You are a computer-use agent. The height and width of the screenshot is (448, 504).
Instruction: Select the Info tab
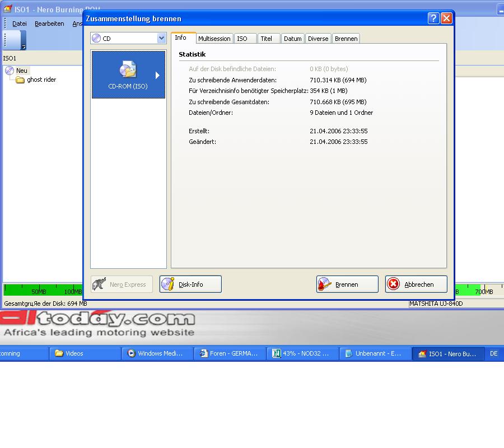pos(184,38)
